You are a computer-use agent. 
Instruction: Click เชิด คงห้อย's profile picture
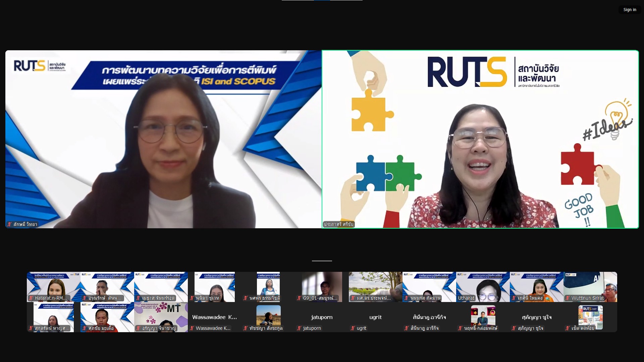pos(590,317)
